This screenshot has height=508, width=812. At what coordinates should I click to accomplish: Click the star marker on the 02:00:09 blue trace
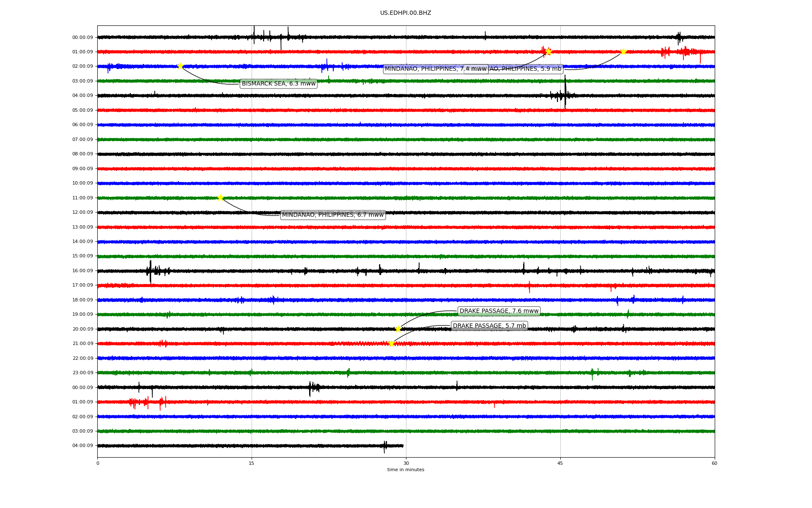(180, 66)
